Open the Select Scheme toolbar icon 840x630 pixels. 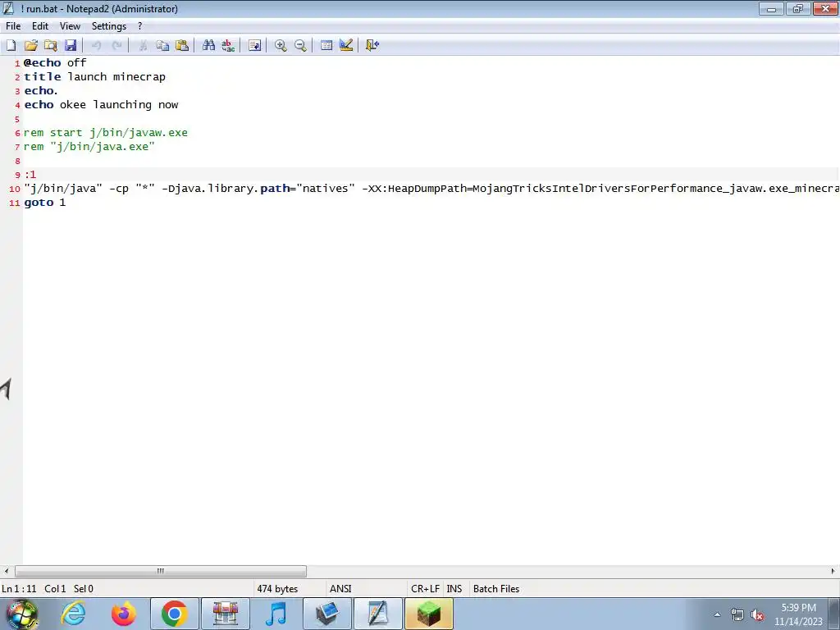click(326, 46)
